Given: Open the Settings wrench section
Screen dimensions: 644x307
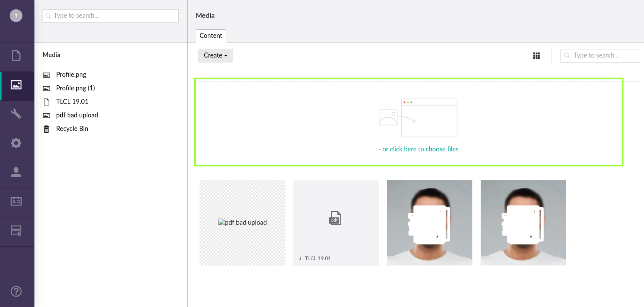Looking at the screenshot, I should pyautogui.click(x=16, y=114).
